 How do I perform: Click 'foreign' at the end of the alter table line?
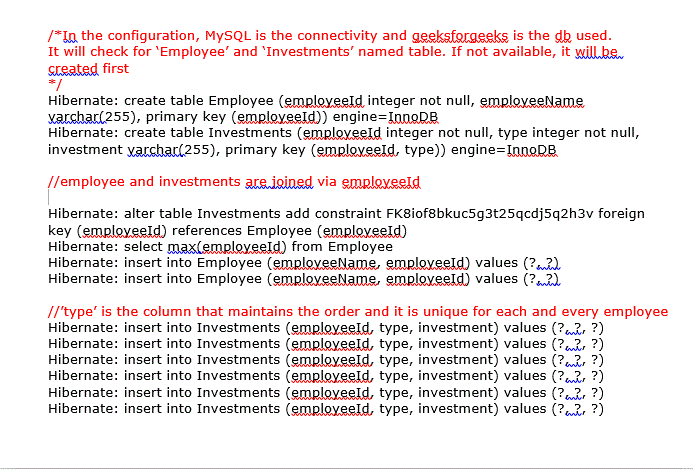621,214
